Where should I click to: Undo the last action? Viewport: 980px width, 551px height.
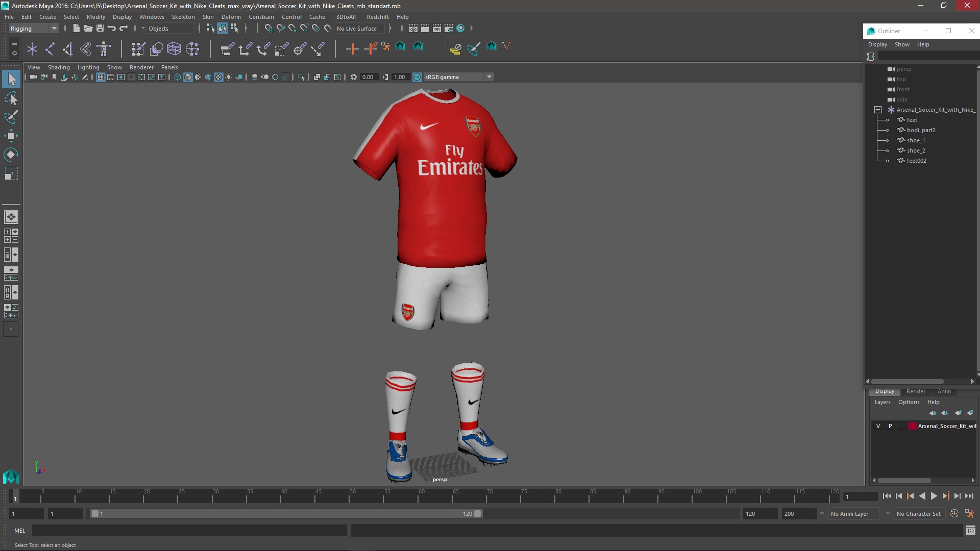(112, 29)
